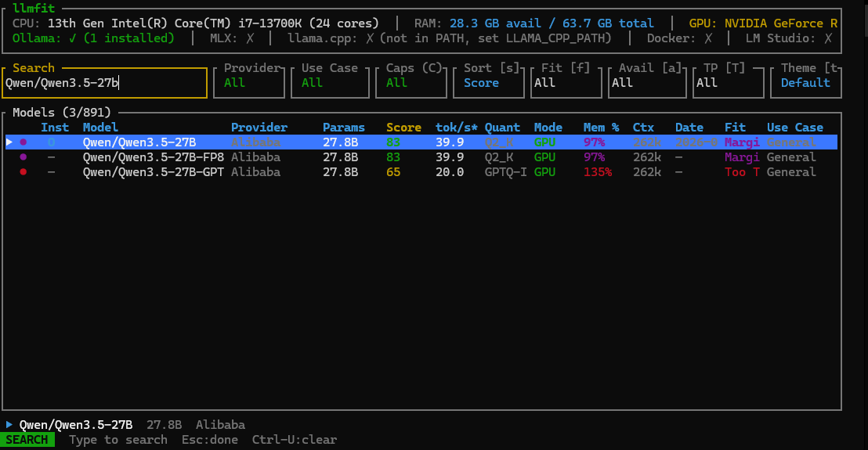Open the Use Case filter box
Screen dimensions: 868x450
coord(330,83)
